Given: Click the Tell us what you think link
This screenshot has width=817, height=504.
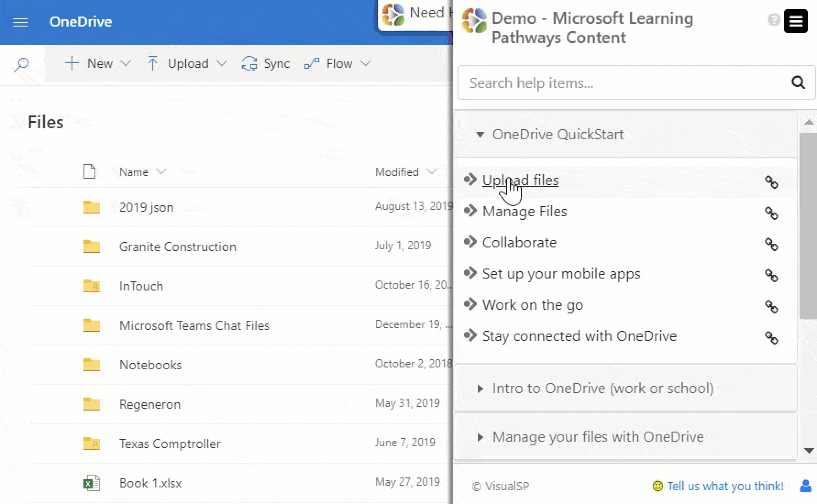Looking at the screenshot, I should (x=724, y=486).
